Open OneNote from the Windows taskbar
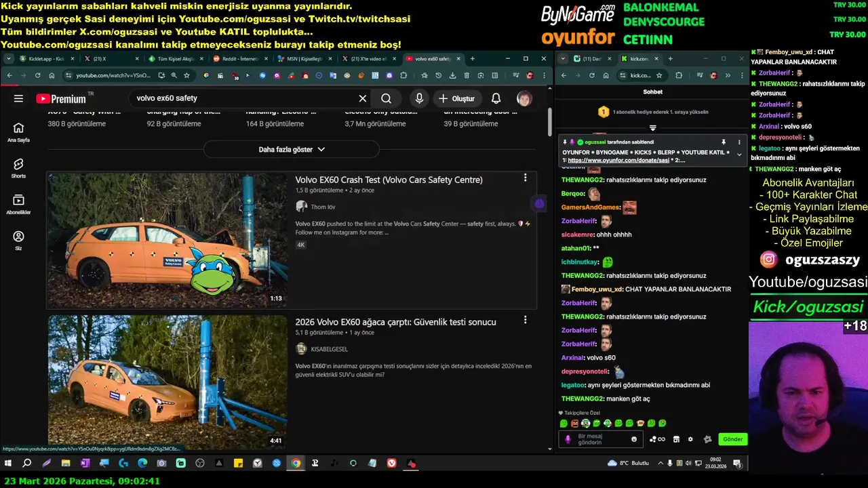The width and height of the screenshot is (868, 488). point(85,464)
